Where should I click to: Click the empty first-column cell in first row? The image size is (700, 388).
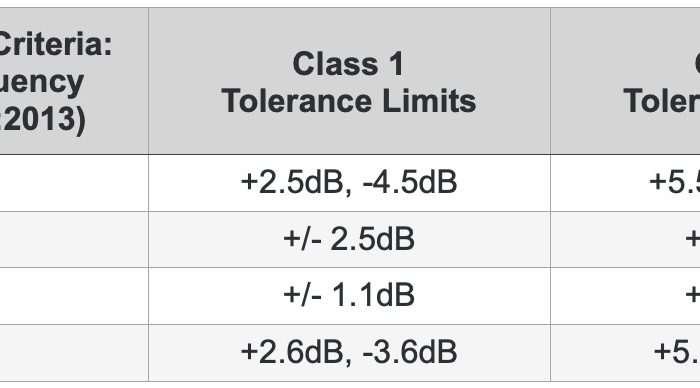74,183
